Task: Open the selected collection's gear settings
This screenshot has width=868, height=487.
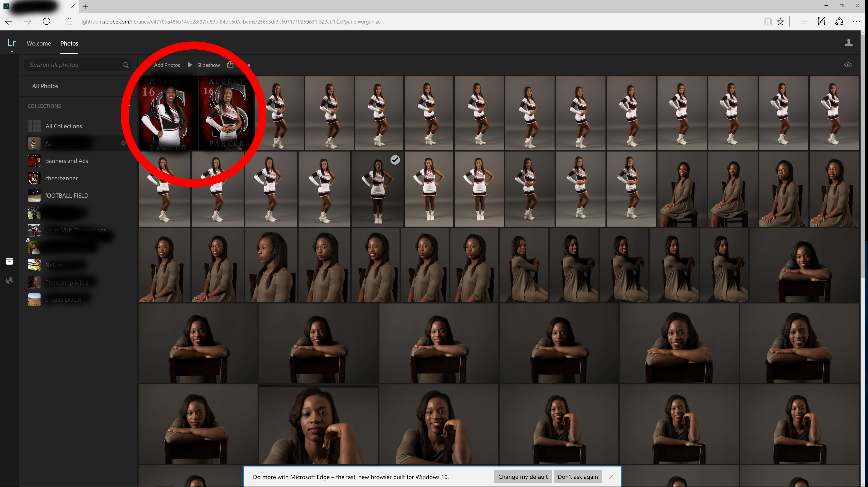Action: 123,143
